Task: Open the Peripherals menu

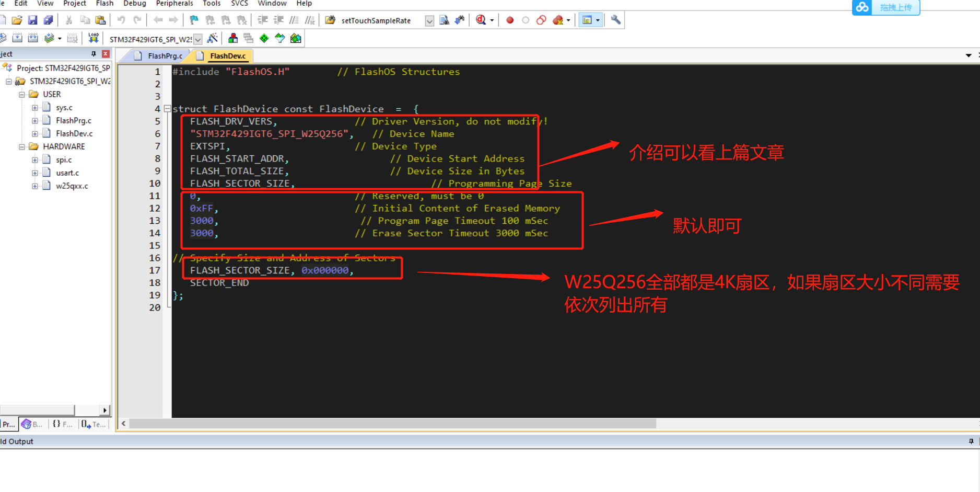Action: tap(174, 4)
